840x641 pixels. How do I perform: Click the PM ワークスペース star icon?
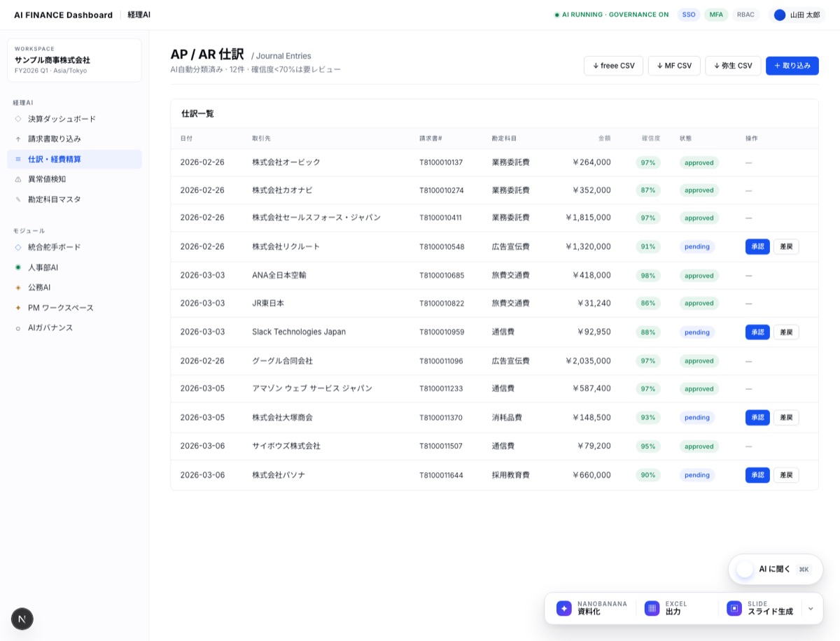(x=18, y=308)
